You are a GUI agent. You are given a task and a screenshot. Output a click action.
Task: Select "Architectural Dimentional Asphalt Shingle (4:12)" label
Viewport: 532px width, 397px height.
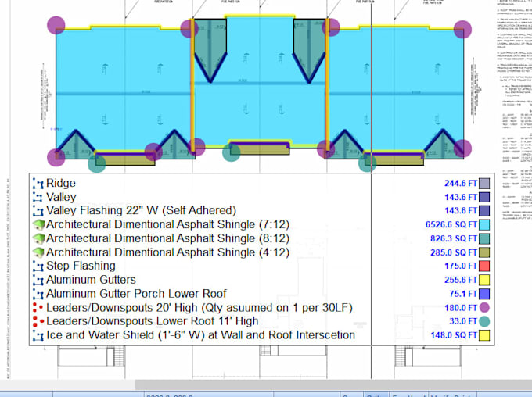tap(167, 252)
